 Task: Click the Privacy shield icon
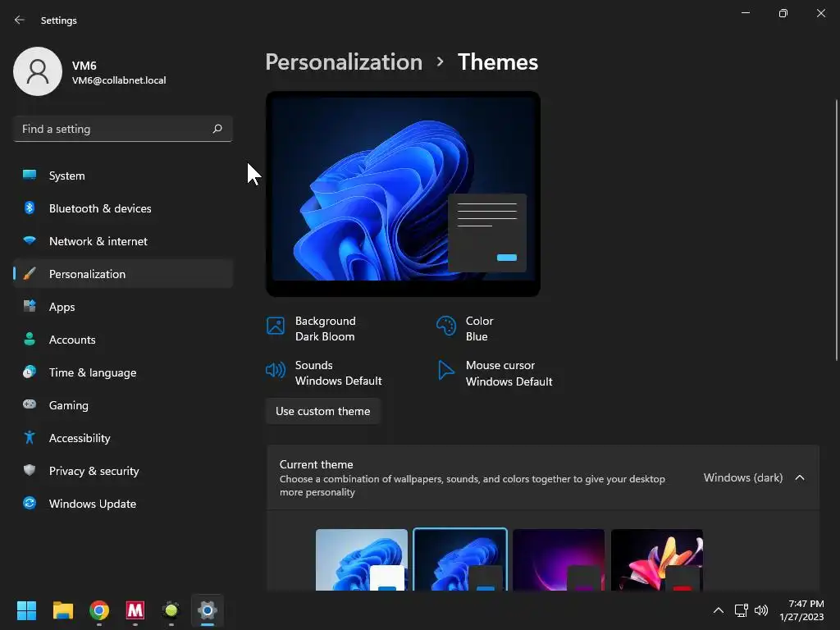[30, 470]
